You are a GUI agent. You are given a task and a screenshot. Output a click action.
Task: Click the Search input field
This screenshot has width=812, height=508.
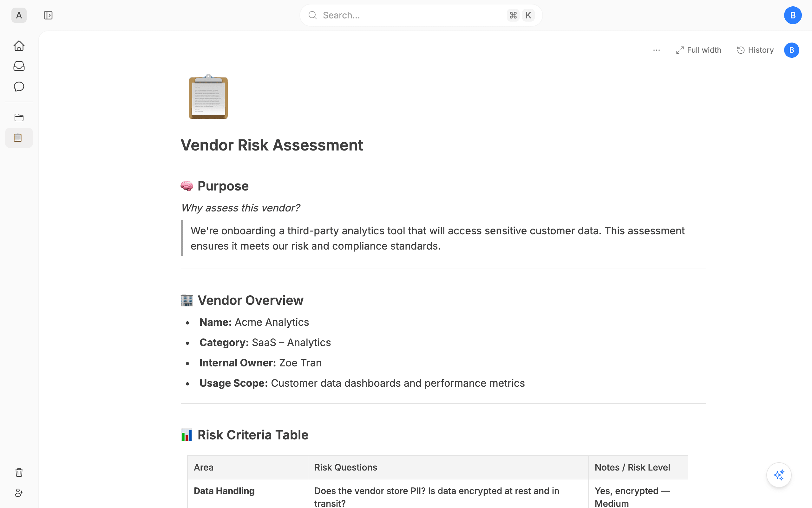421,16
